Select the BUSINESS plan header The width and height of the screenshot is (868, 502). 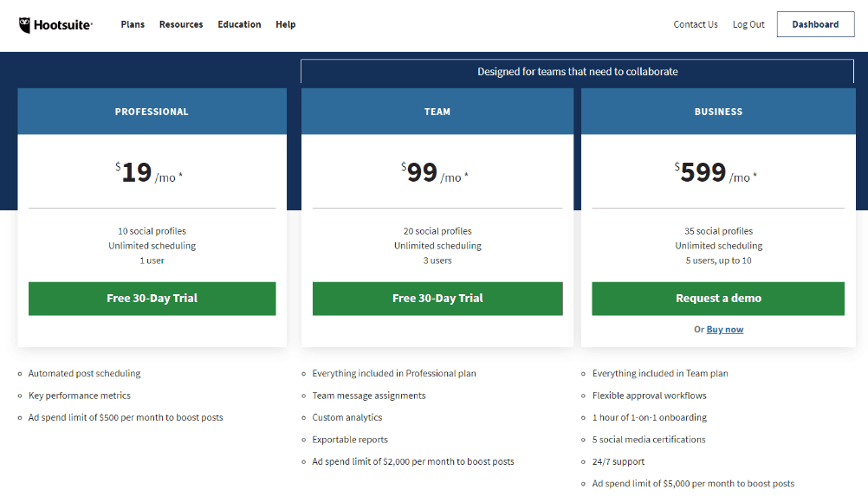coord(718,112)
